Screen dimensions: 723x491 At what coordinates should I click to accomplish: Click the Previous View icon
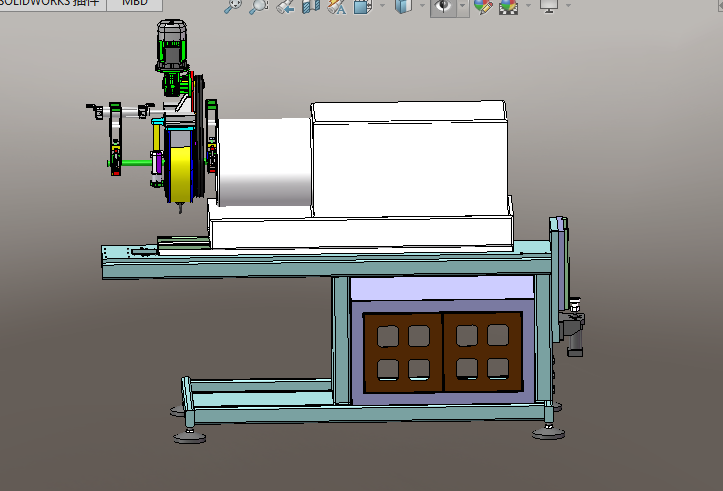(285, 6)
